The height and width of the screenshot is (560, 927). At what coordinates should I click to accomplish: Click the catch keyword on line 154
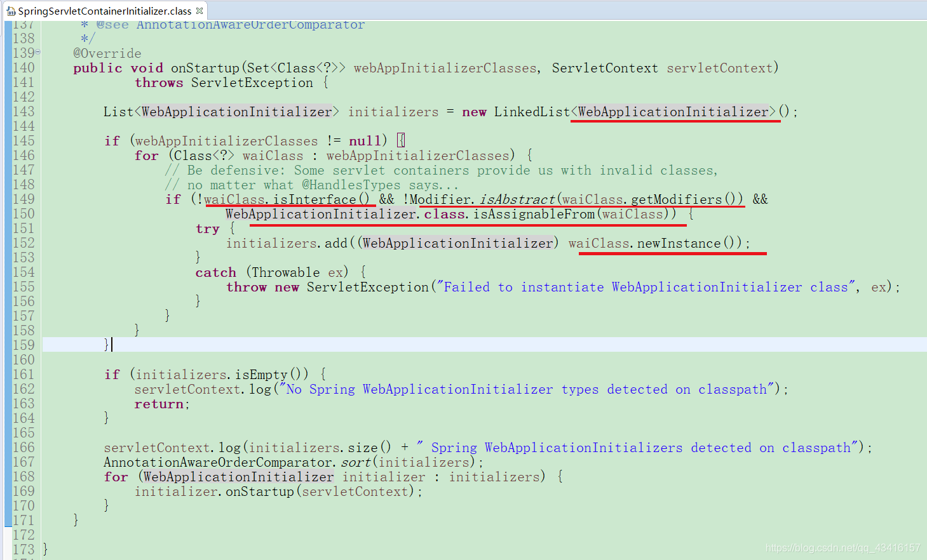pyautogui.click(x=215, y=272)
